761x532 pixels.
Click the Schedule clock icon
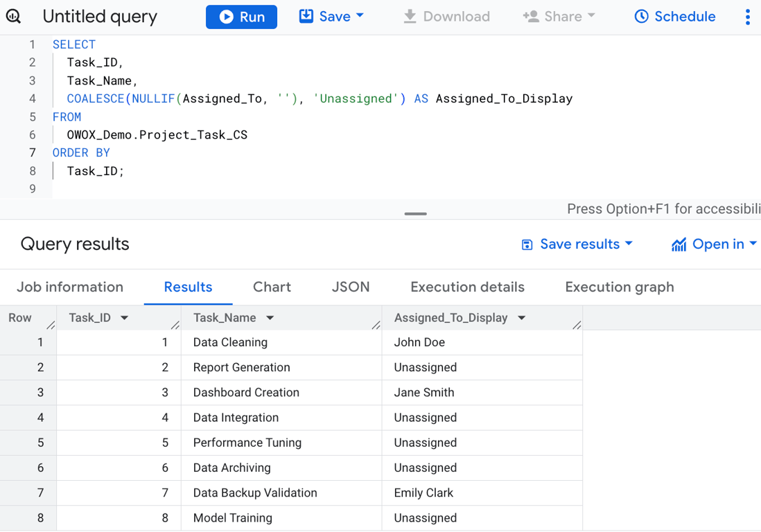click(x=642, y=17)
